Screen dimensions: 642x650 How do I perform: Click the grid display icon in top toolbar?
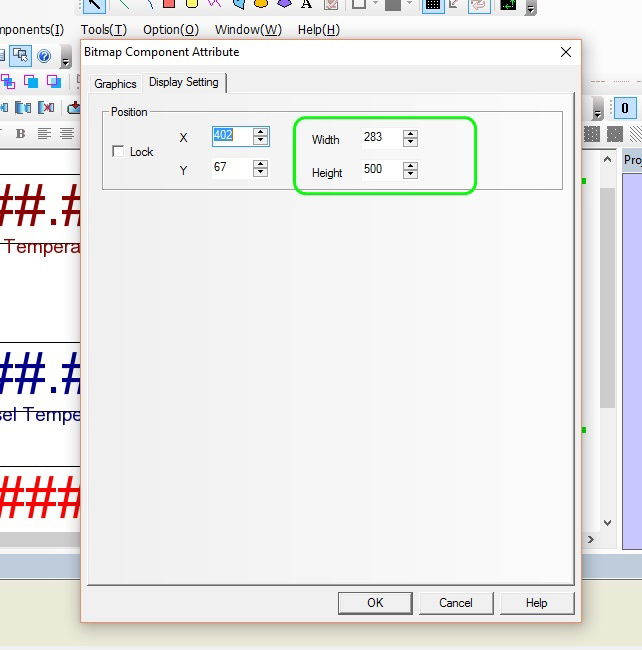(x=432, y=5)
